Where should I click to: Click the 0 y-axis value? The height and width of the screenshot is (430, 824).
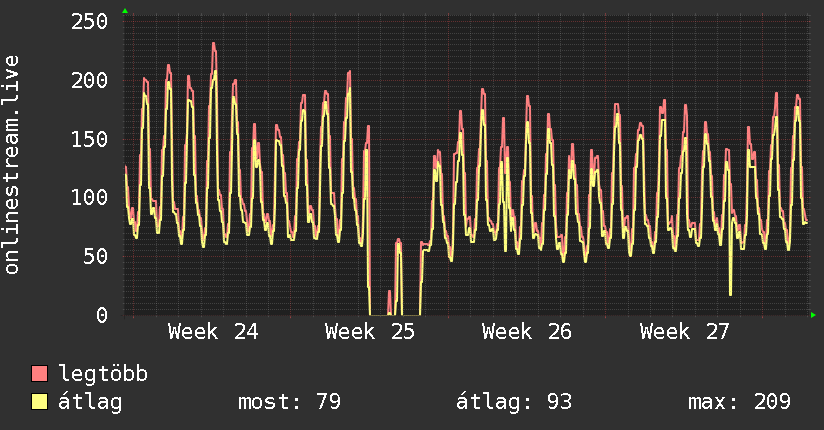(102, 315)
